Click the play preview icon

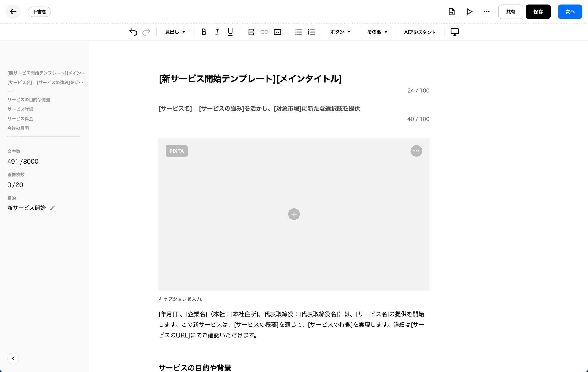469,12
